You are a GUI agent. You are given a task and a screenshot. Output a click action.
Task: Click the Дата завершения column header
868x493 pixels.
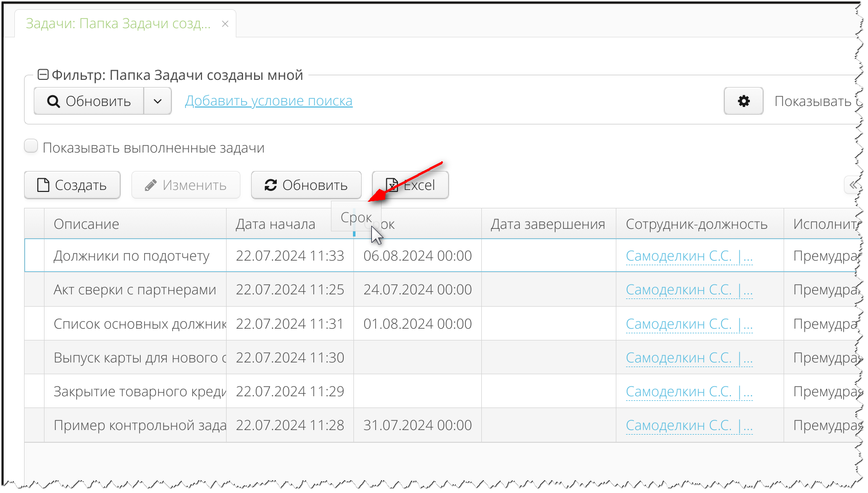(x=548, y=224)
